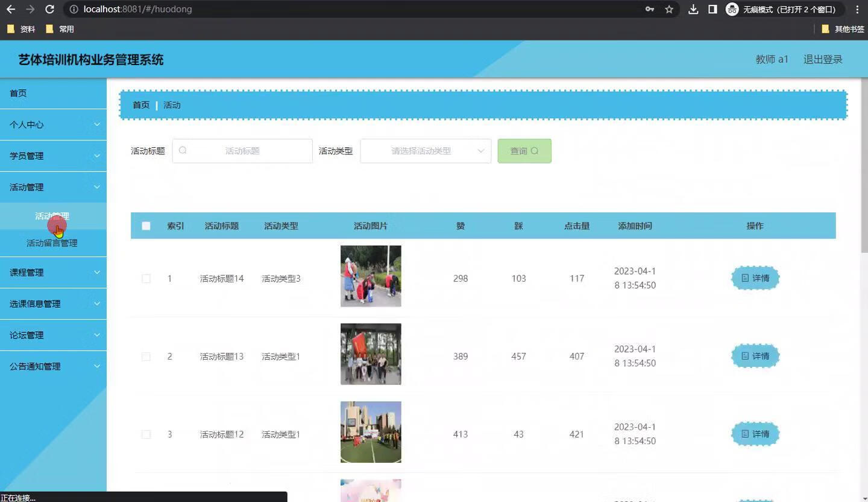
Task: Click the 查询 search button
Action: (x=524, y=151)
